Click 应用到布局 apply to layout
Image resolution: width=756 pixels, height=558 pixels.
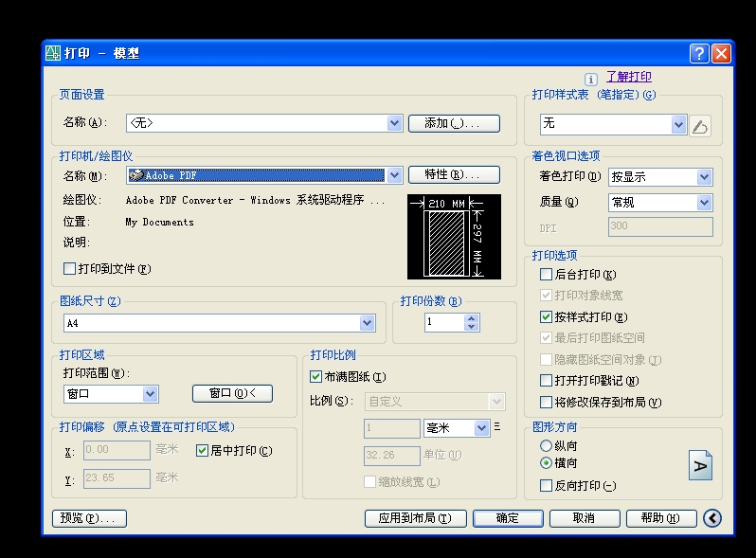(416, 518)
